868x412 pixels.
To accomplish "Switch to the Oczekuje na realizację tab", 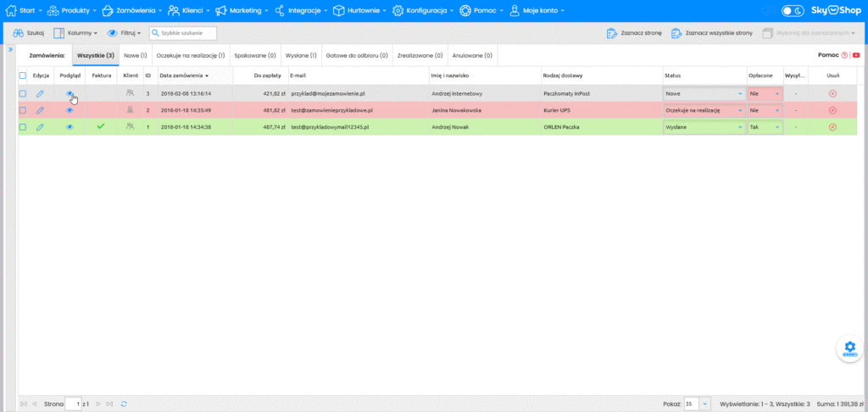I will coord(191,55).
